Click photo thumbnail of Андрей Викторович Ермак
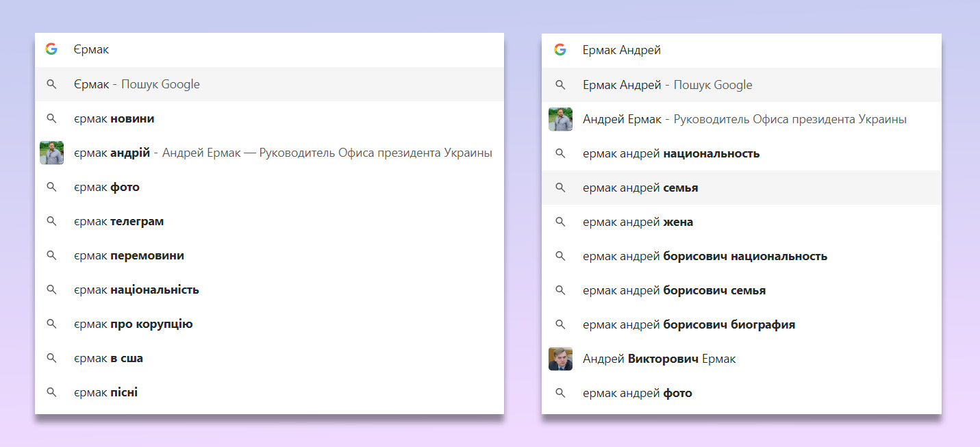 pyautogui.click(x=560, y=359)
